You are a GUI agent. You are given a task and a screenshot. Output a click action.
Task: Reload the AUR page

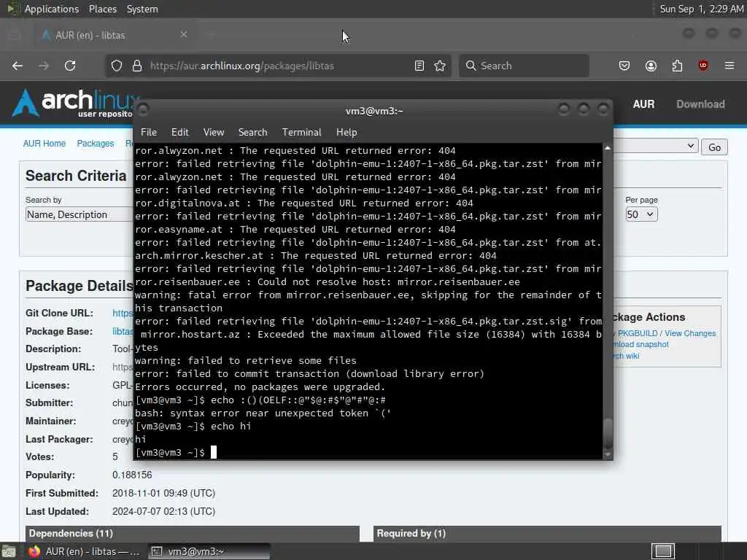click(x=70, y=66)
